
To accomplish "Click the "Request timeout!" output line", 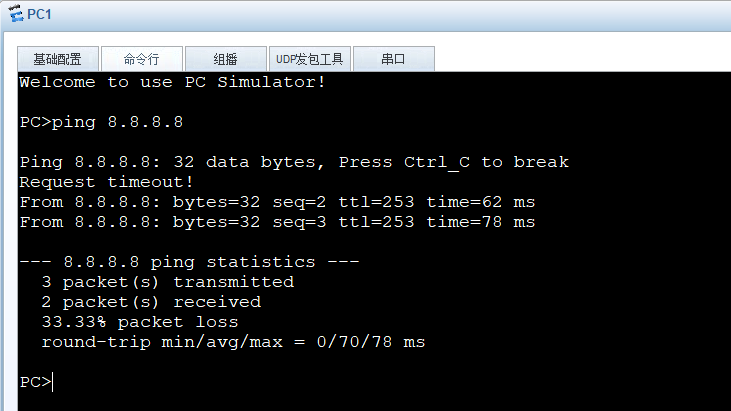I will pyautogui.click(x=106, y=182).
